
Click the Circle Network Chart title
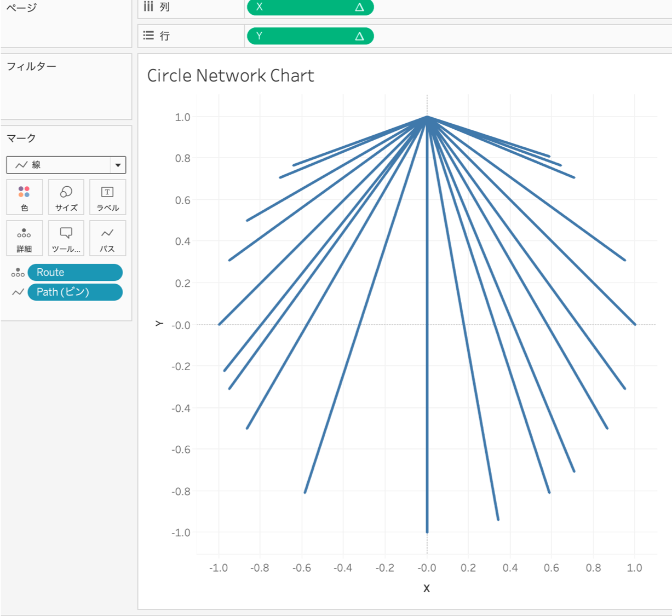[x=231, y=76]
